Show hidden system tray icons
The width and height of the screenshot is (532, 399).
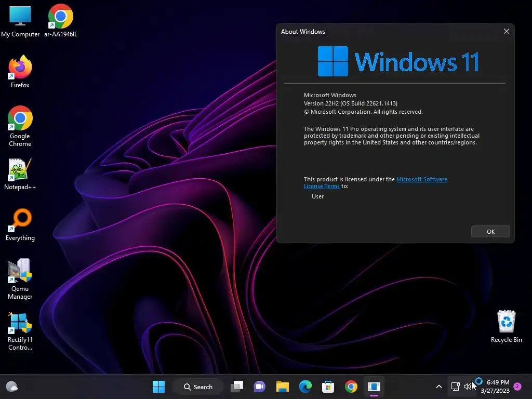(x=438, y=387)
